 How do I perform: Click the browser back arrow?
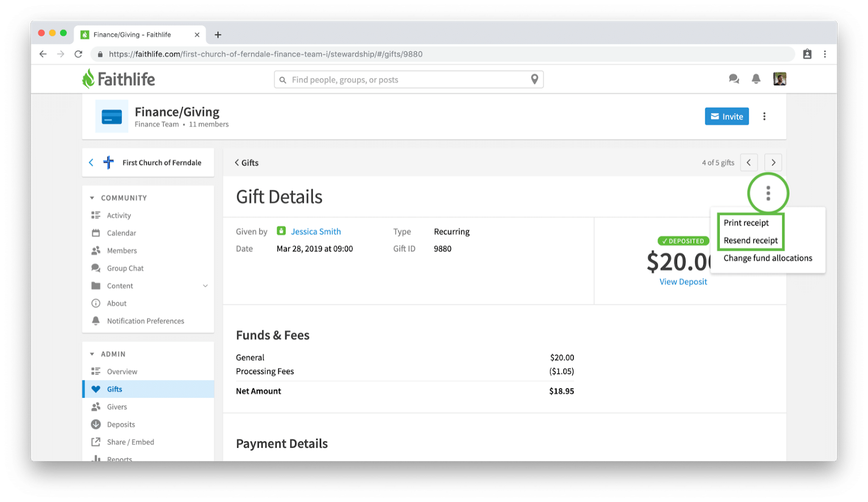point(43,54)
